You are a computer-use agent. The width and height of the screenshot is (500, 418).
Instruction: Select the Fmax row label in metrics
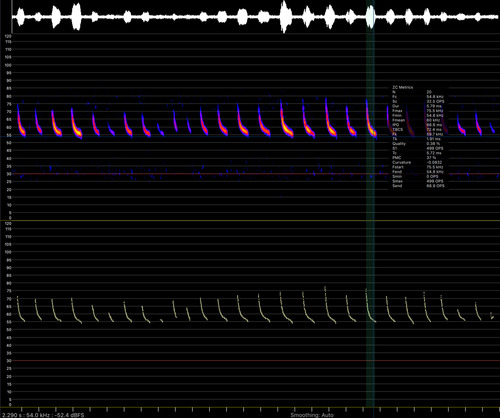(397, 111)
